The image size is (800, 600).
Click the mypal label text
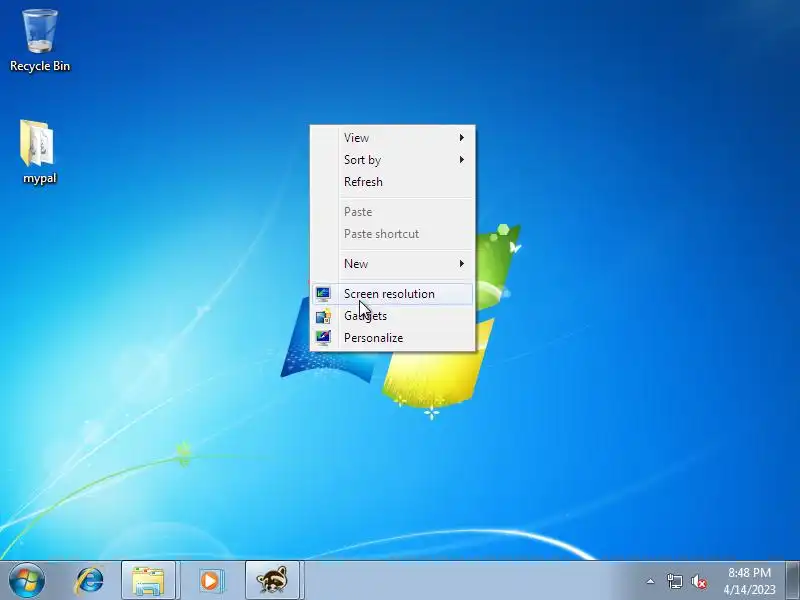click(x=39, y=178)
